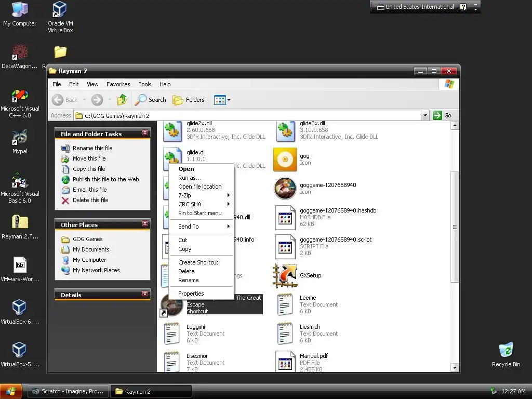Viewport: 532px width, 399px height.
Task: Select the Recycle Bin icon
Action: point(506,354)
